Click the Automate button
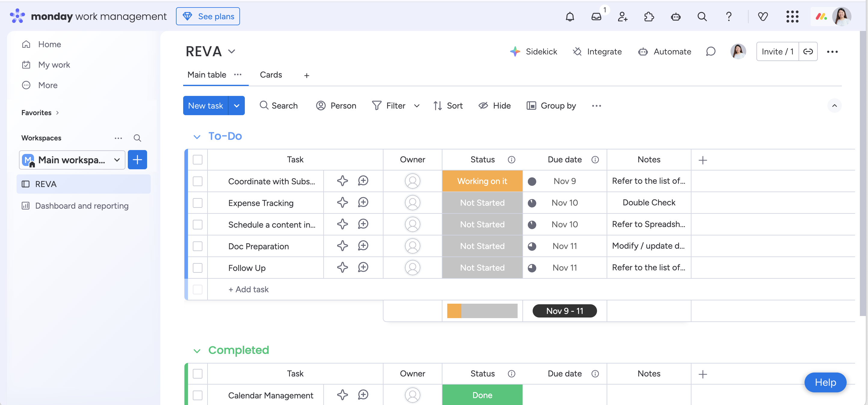The image size is (868, 405). click(x=664, y=51)
